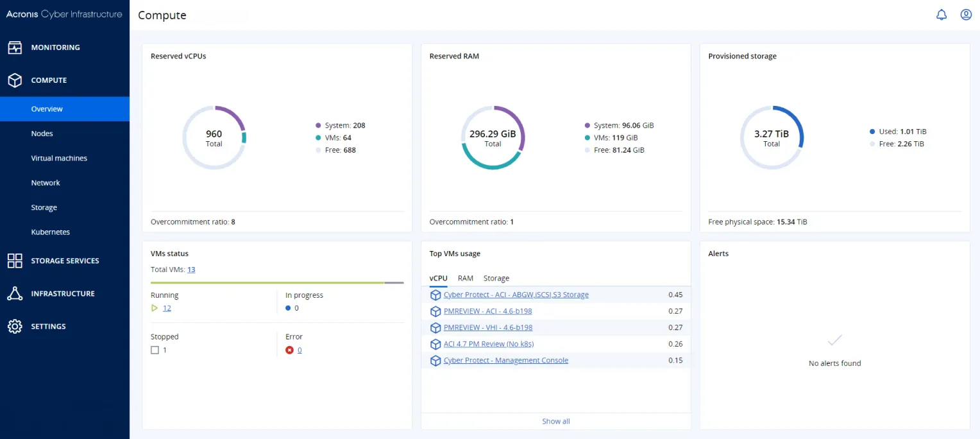Click Show all under Top VMs usage
The height and width of the screenshot is (439, 980).
pyautogui.click(x=555, y=421)
